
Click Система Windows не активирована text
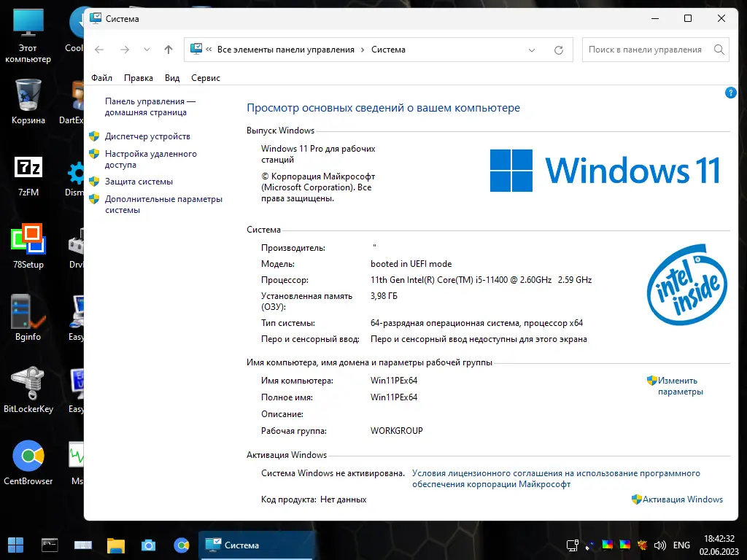coord(333,473)
